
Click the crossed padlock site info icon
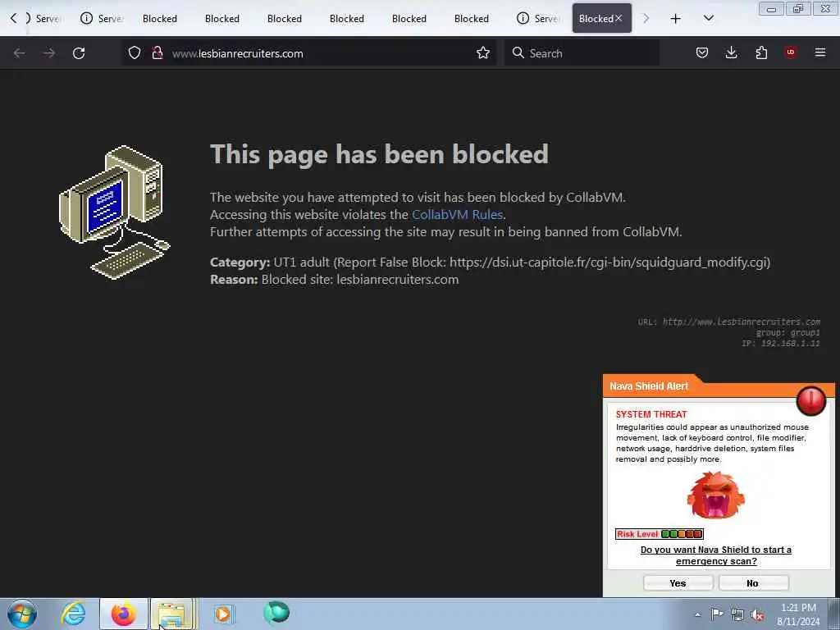pos(157,52)
